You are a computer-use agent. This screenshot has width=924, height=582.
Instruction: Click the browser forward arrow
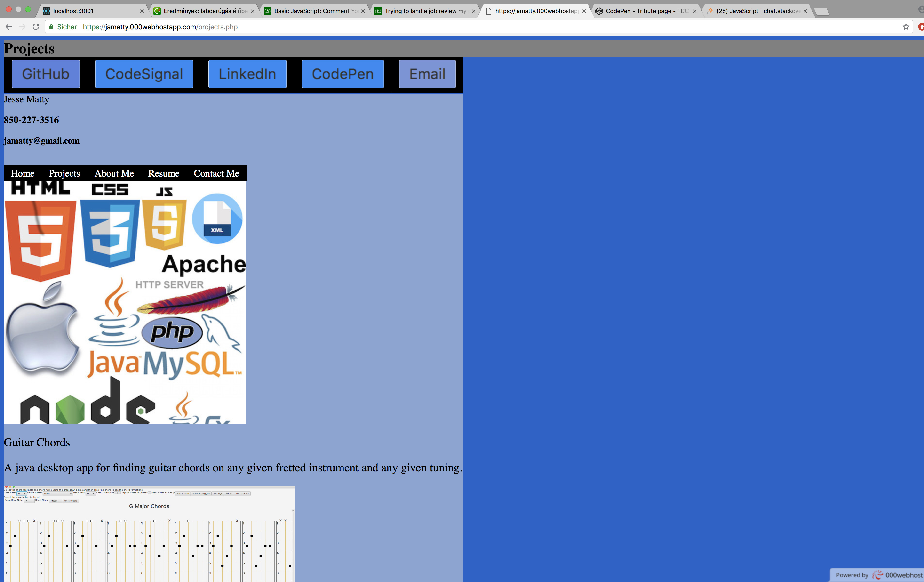click(x=22, y=27)
